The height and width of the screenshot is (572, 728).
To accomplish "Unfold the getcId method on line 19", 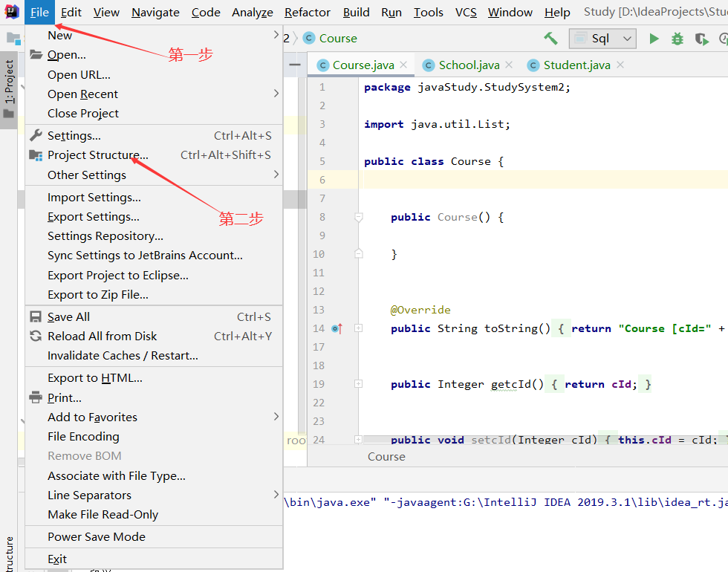I will 358,384.
